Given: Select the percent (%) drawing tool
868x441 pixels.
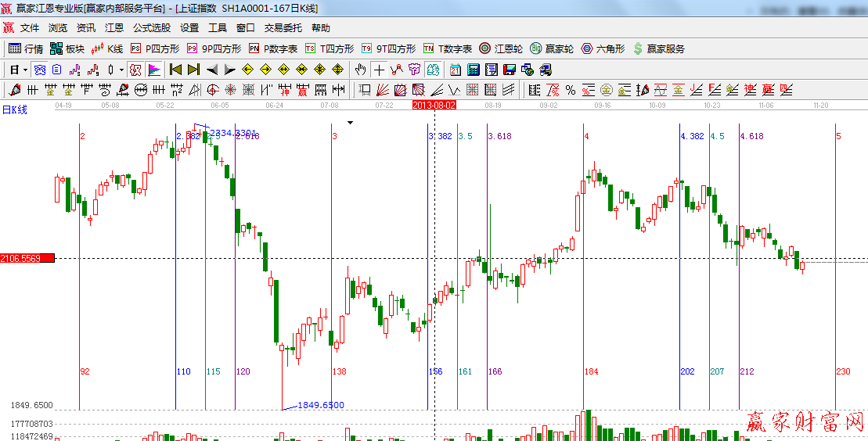Looking at the screenshot, I should click(x=571, y=90).
